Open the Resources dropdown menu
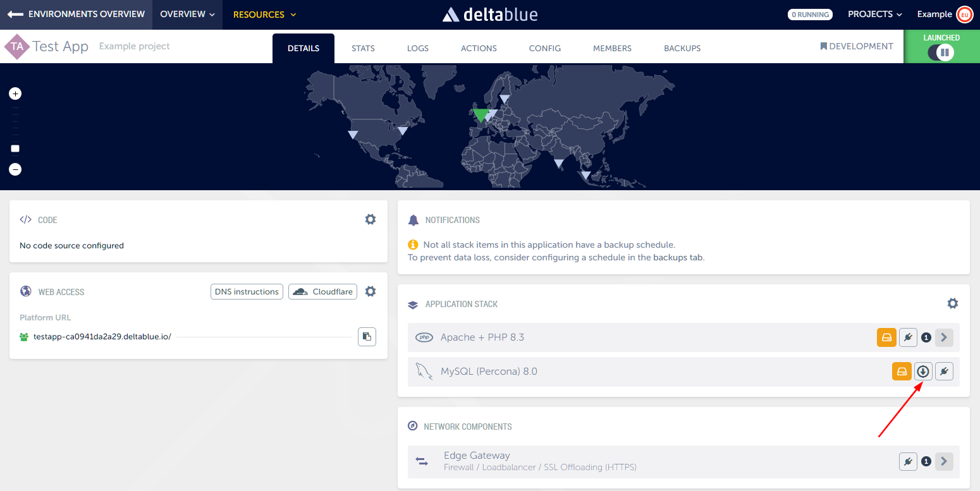This screenshot has width=980, height=491. pos(264,15)
